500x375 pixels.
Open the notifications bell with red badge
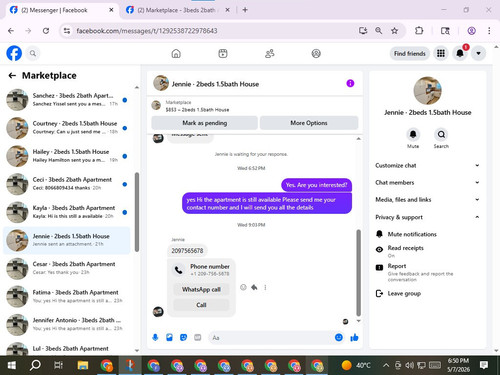[460, 53]
